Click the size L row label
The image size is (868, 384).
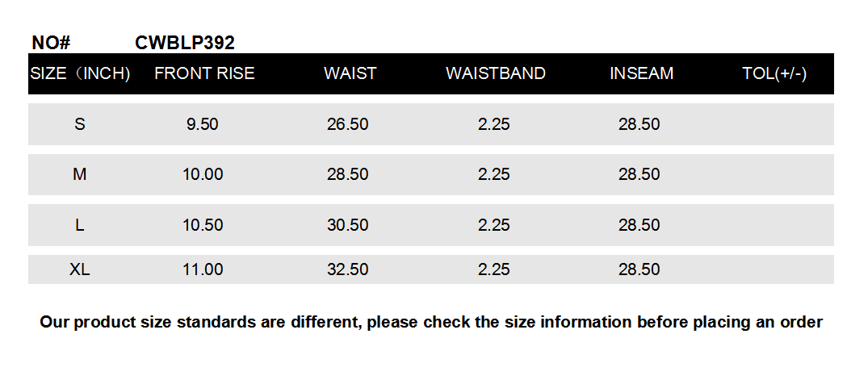80,225
